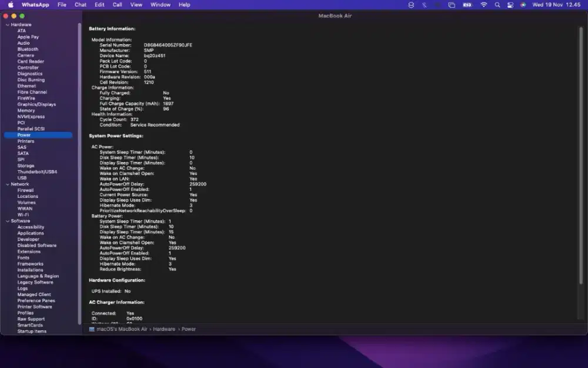The height and width of the screenshot is (368, 588).
Task: Collapse the Network section
Action: (x=7, y=184)
